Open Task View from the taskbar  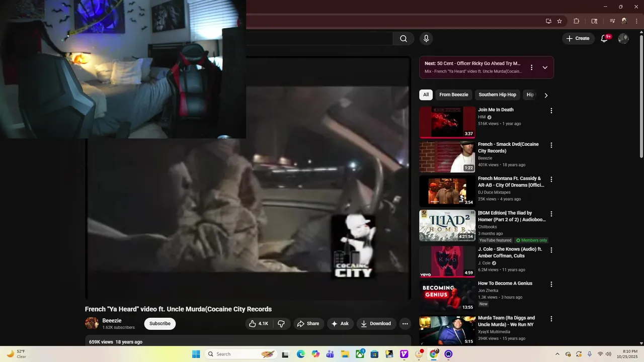(285, 354)
